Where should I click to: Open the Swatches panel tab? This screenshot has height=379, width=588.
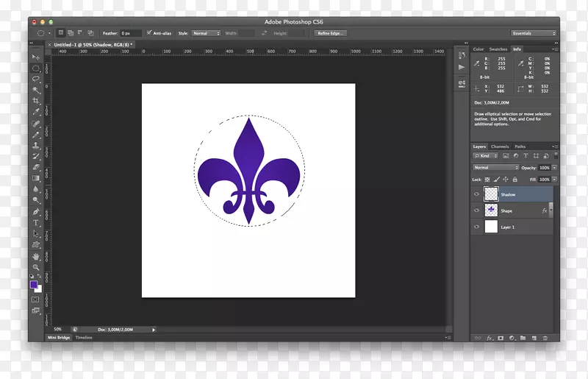point(498,49)
